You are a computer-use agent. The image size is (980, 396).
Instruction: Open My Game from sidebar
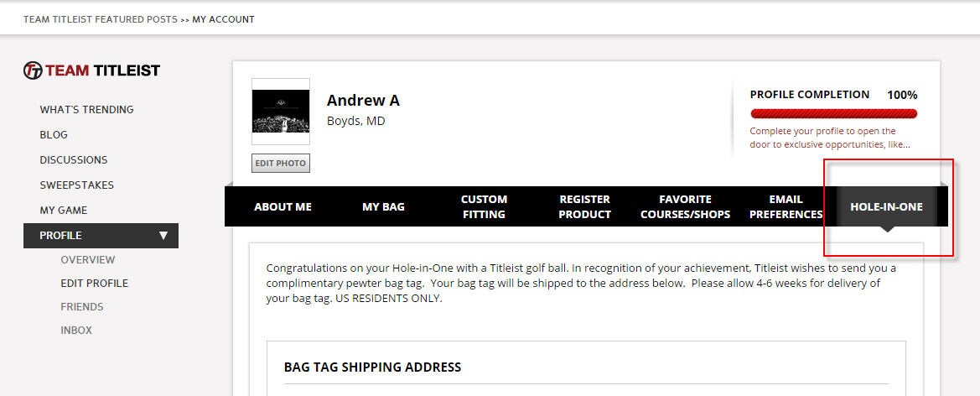point(63,211)
